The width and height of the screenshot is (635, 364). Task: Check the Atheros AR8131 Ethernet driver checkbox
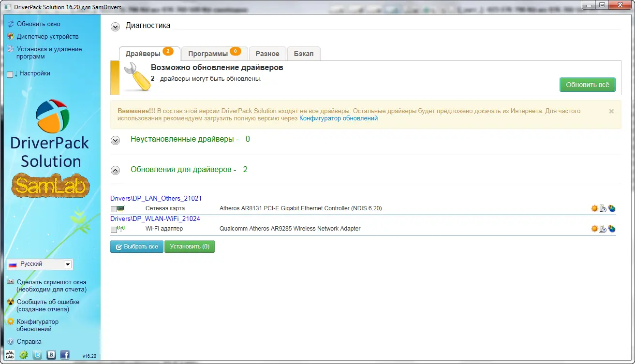click(x=114, y=209)
